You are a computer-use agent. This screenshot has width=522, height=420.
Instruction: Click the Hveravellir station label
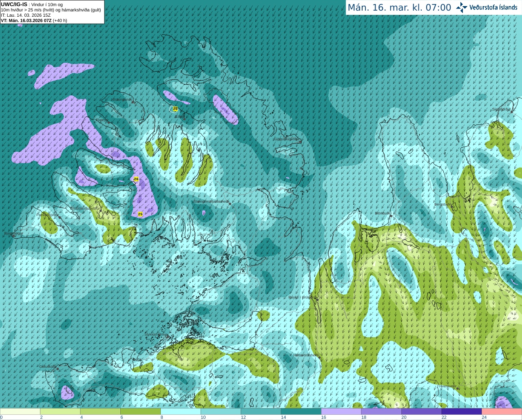[x=448, y=386]
